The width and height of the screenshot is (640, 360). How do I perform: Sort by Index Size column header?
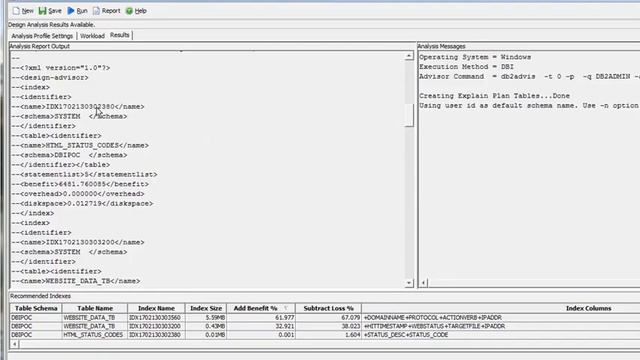206,309
